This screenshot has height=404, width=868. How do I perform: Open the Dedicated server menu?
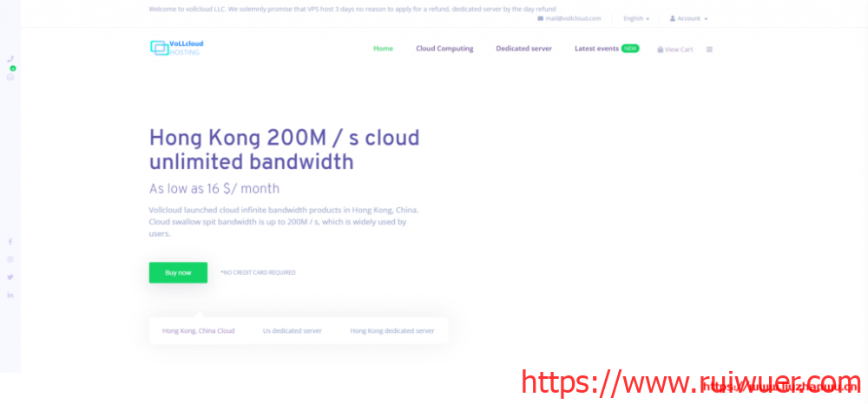[x=523, y=49]
